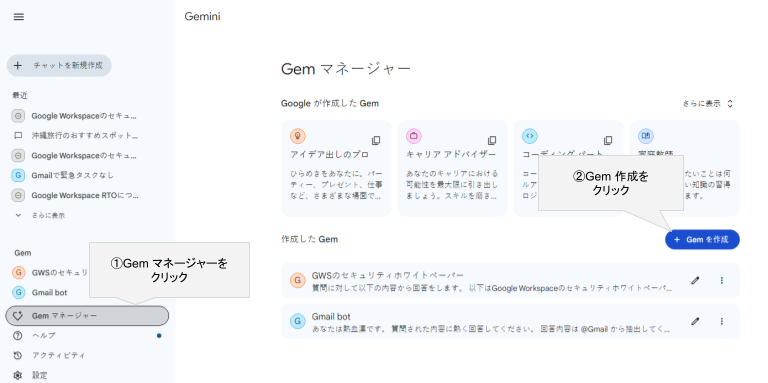Click the help question mark icon
768x383 pixels.
coord(18,335)
